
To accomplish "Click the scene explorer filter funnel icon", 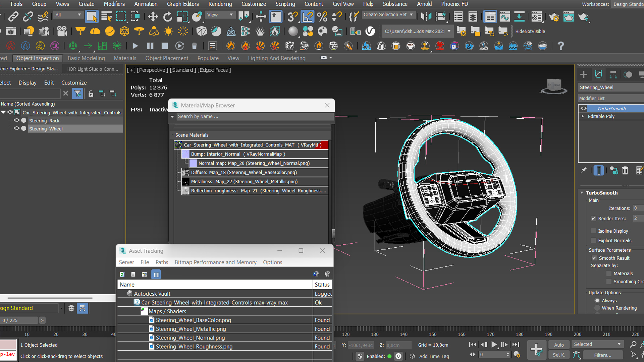I will click(x=78, y=94).
